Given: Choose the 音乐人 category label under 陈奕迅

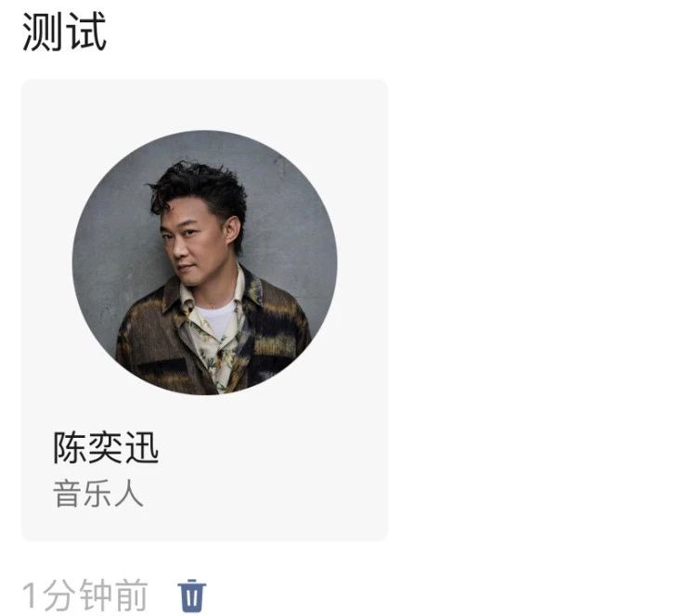Looking at the screenshot, I should click(97, 494).
